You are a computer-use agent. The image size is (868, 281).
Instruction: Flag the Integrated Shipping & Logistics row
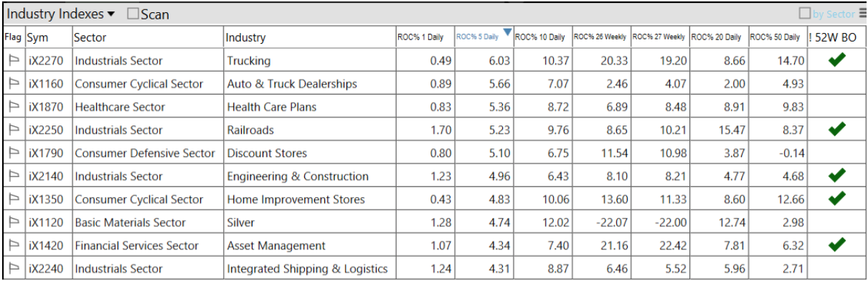pos(14,269)
